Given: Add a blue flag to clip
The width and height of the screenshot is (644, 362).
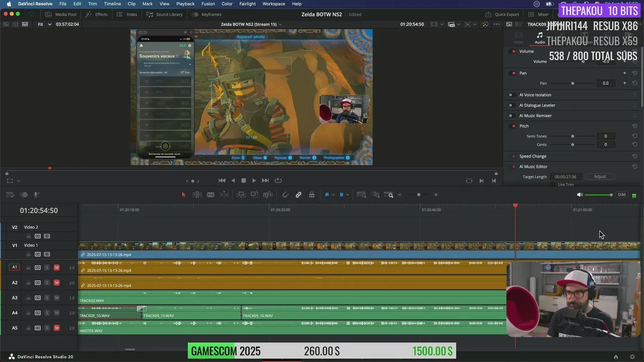Looking at the screenshot, I should 327,195.
